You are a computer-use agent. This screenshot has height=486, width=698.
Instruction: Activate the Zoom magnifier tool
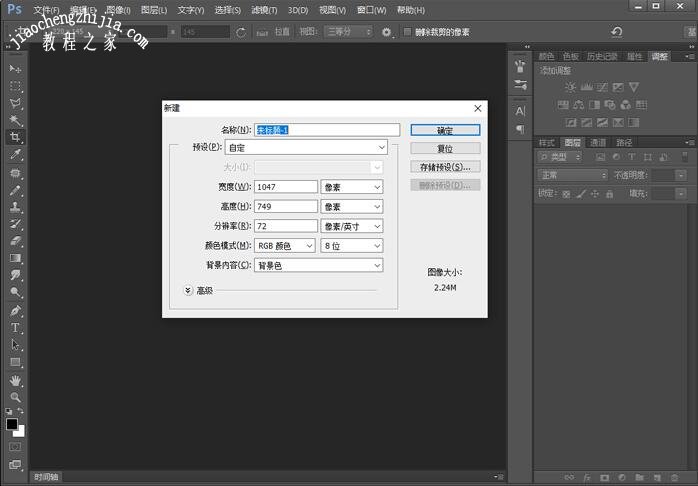[15, 397]
